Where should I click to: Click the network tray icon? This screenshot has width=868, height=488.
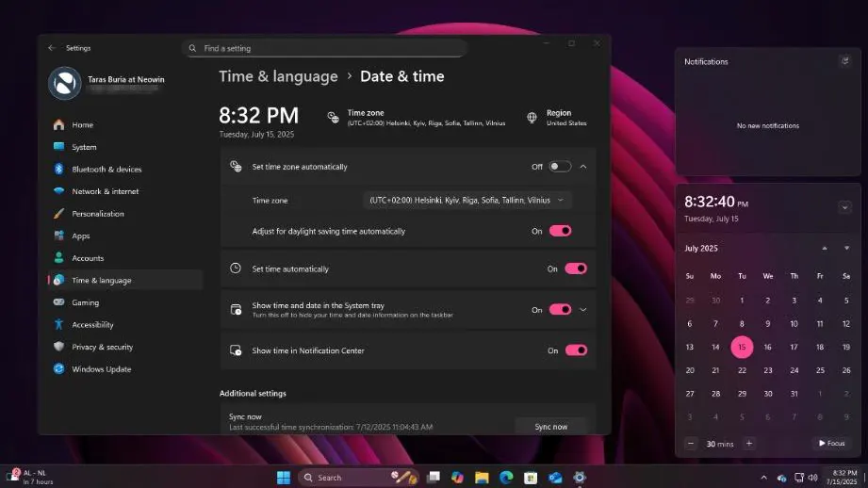(x=799, y=478)
